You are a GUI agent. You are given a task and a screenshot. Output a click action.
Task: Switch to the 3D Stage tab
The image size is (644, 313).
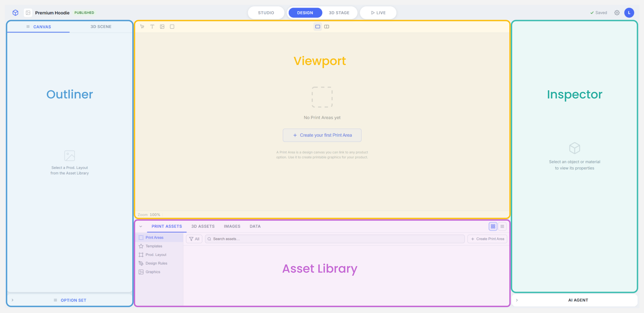point(339,13)
